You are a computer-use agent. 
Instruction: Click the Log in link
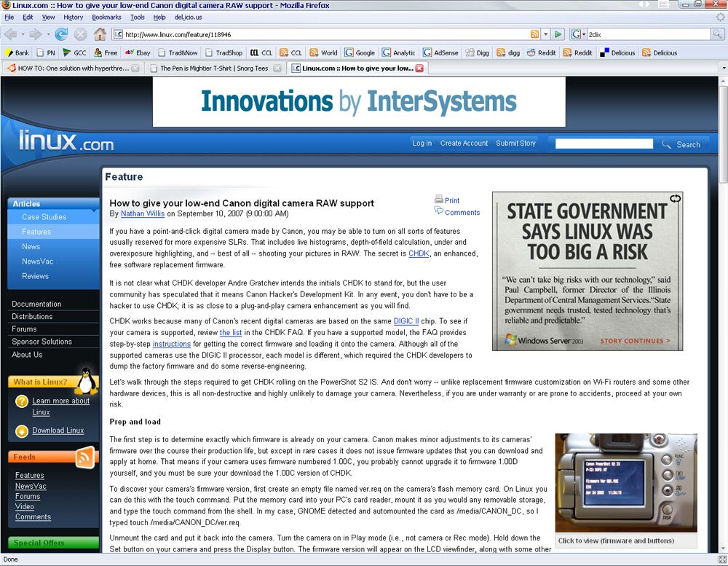tap(422, 143)
